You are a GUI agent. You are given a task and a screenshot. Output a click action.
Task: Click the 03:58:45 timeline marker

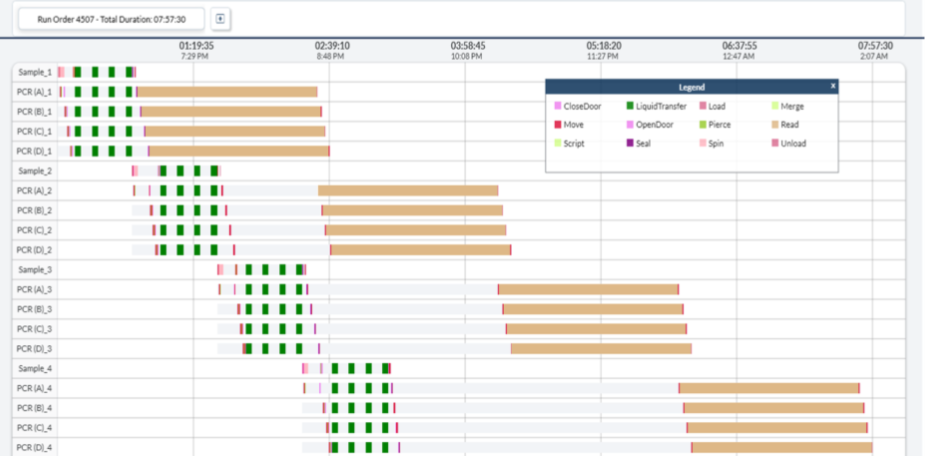click(467, 46)
